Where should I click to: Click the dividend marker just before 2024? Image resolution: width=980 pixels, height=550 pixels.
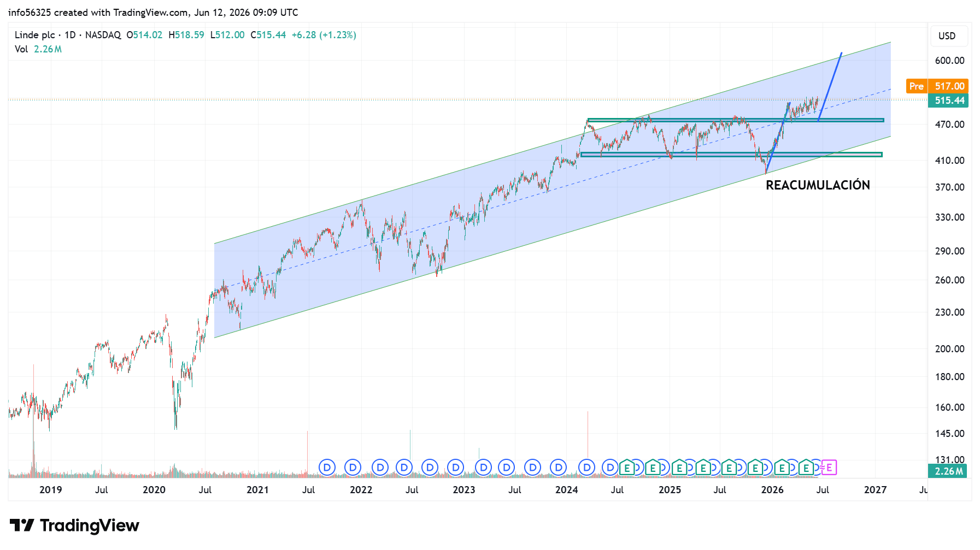(558, 468)
